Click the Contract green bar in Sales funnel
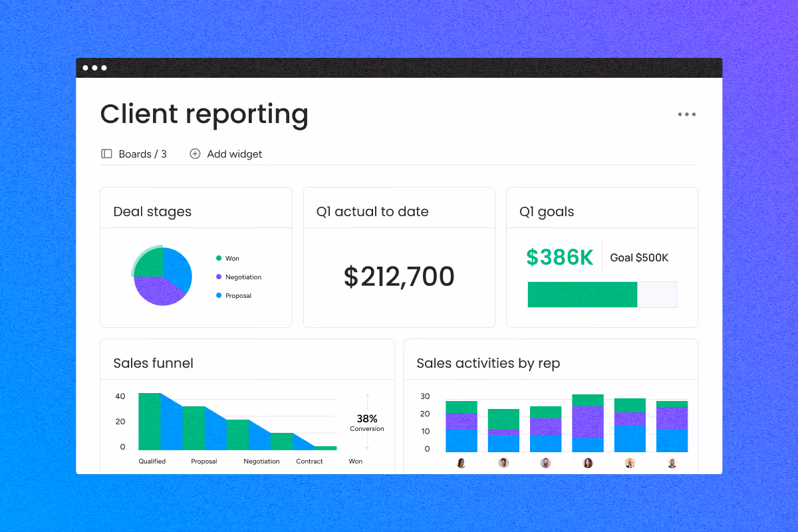798x532 pixels. [281, 442]
